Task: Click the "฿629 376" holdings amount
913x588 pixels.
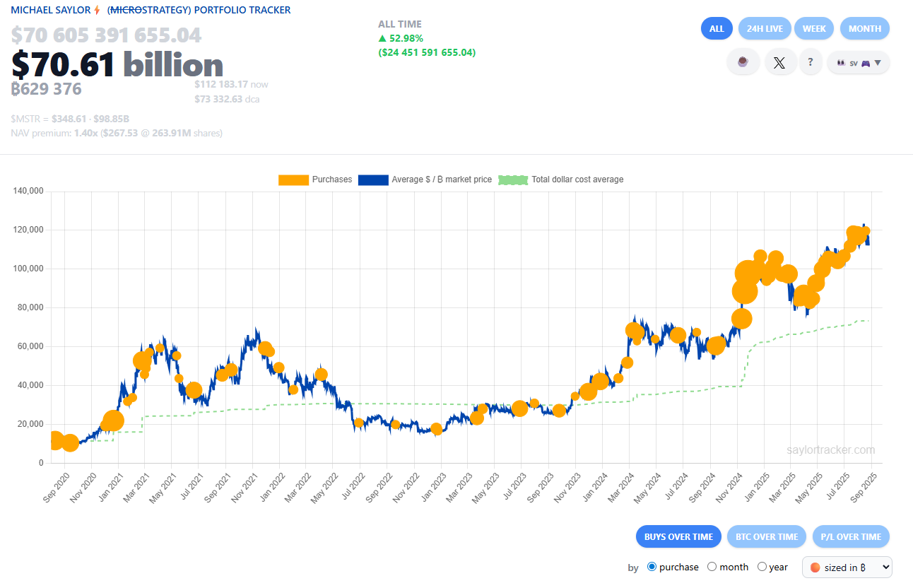Action: coord(46,89)
